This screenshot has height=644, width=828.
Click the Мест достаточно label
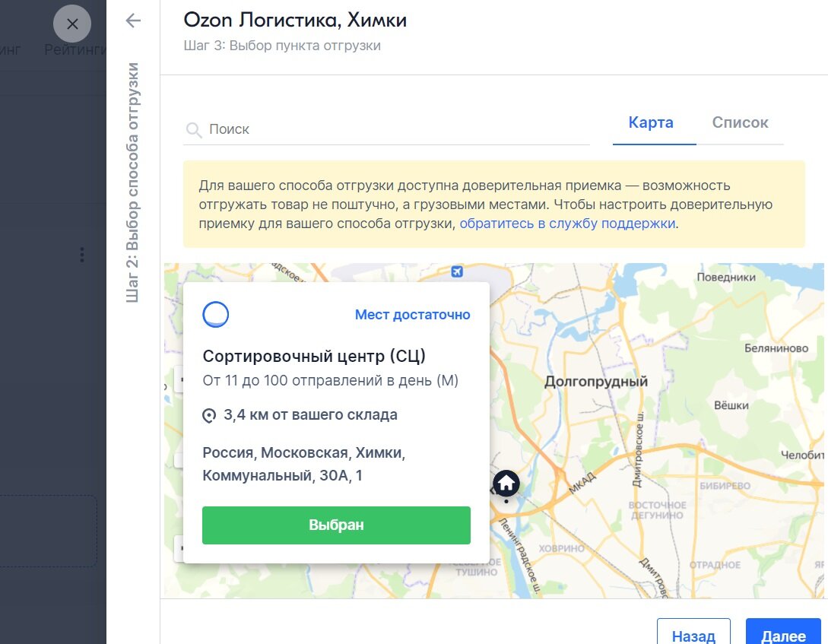[x=412, y=315]
